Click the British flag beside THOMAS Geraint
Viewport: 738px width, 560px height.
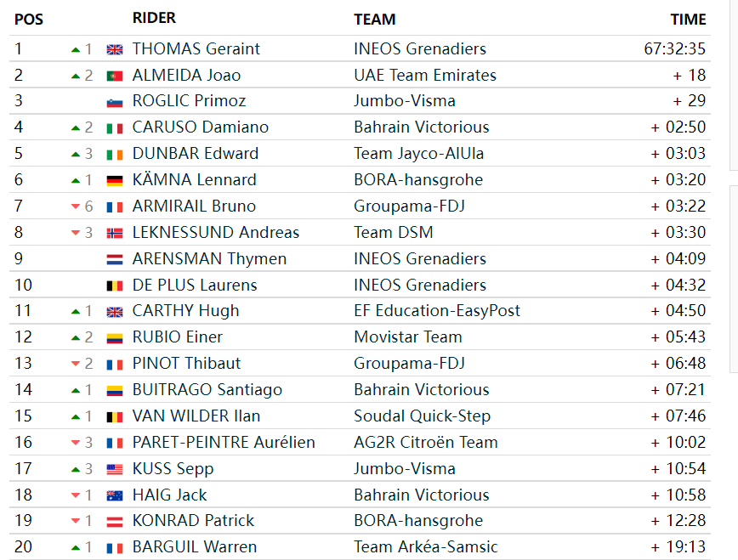[x=115, y=49]
